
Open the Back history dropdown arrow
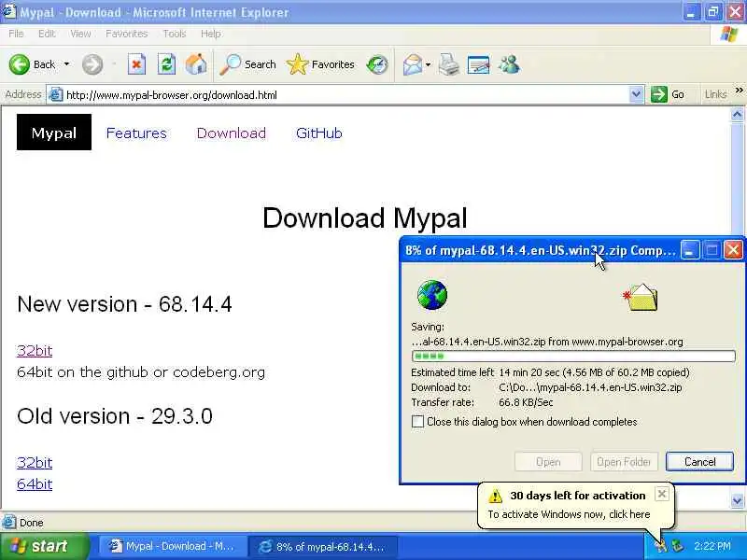click(66, 64)
